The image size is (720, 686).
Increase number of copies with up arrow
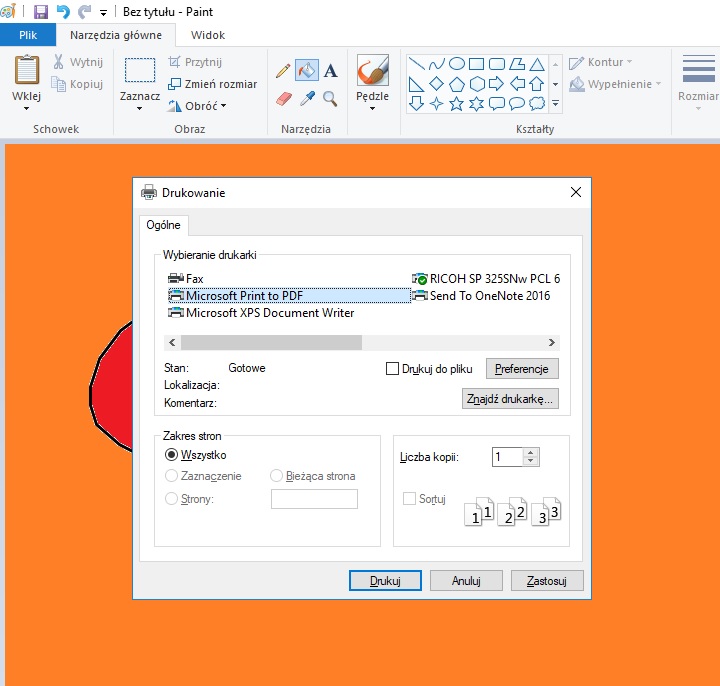pos(531,452)
